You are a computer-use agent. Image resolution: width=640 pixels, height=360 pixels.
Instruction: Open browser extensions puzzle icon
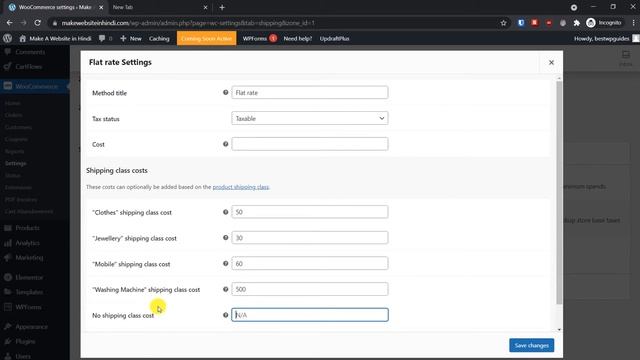(576, 23)
